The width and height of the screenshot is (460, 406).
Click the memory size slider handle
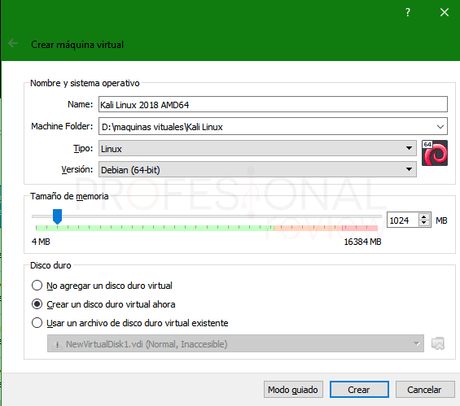tap(57, 216)
